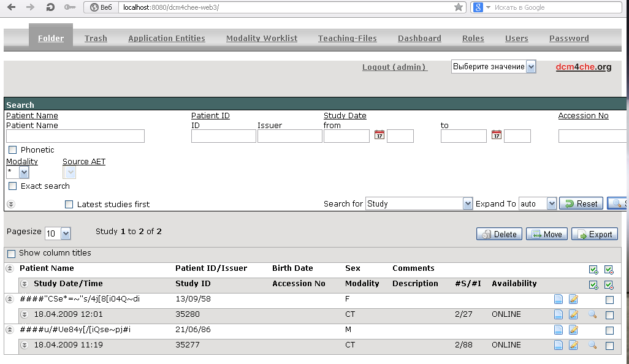Expand the Study Date/Time header row
Viewport: 629px width, 364px height.
click(x=25, y=284)
